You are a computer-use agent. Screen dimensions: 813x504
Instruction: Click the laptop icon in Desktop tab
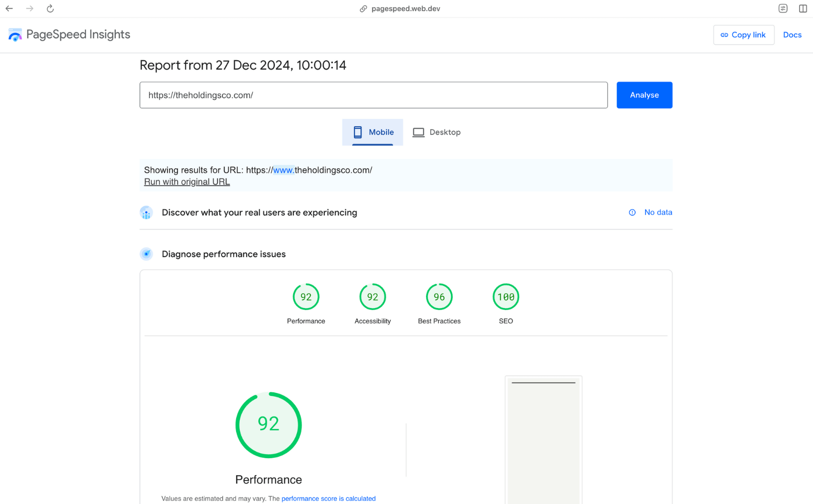point(418,133)
